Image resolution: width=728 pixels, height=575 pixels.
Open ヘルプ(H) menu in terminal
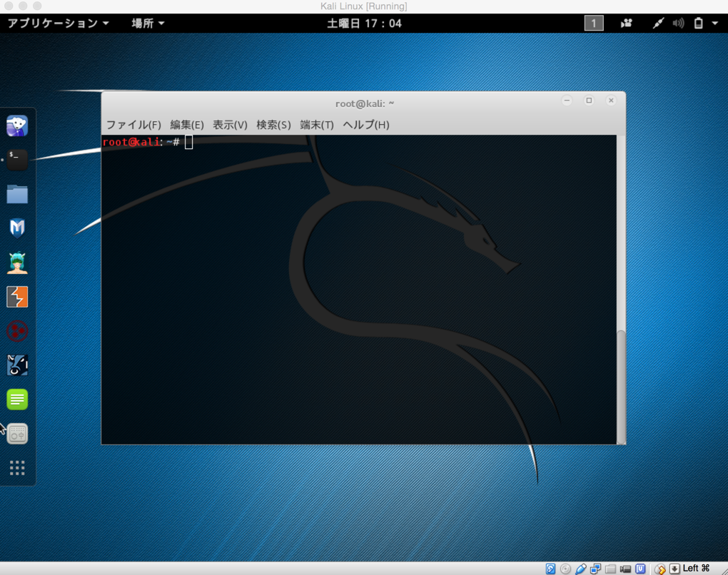click(366, 125)
